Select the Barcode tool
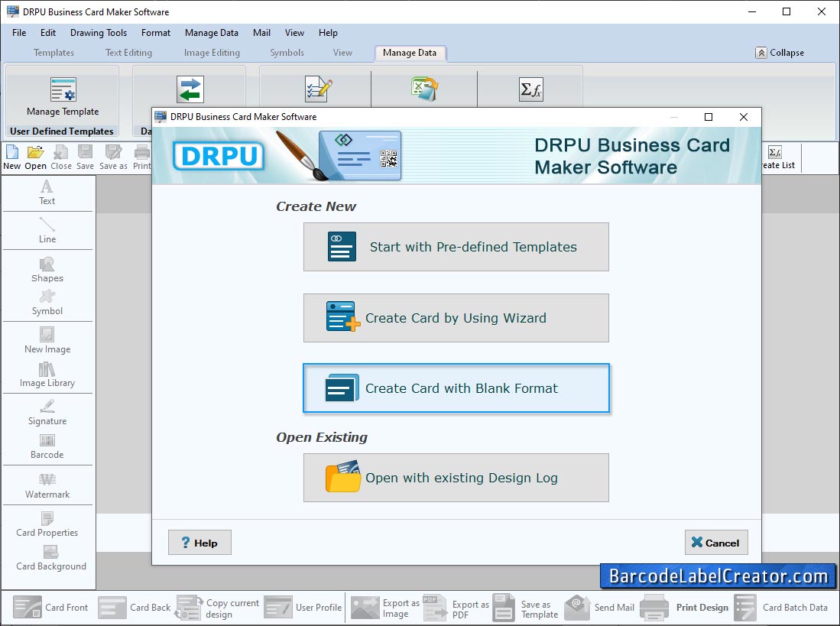This screenshot has height=626, width=840. click(47, 446)
